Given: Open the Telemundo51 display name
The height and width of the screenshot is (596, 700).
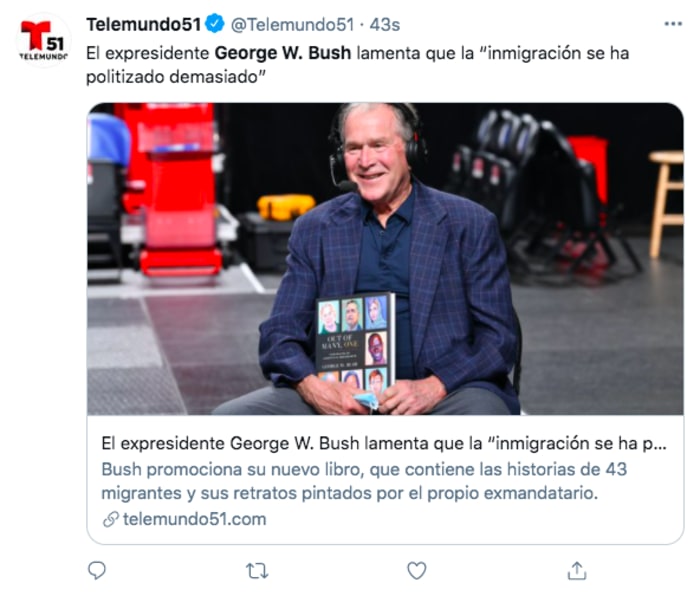Looking at the screenshot, I should pos(144,25).
